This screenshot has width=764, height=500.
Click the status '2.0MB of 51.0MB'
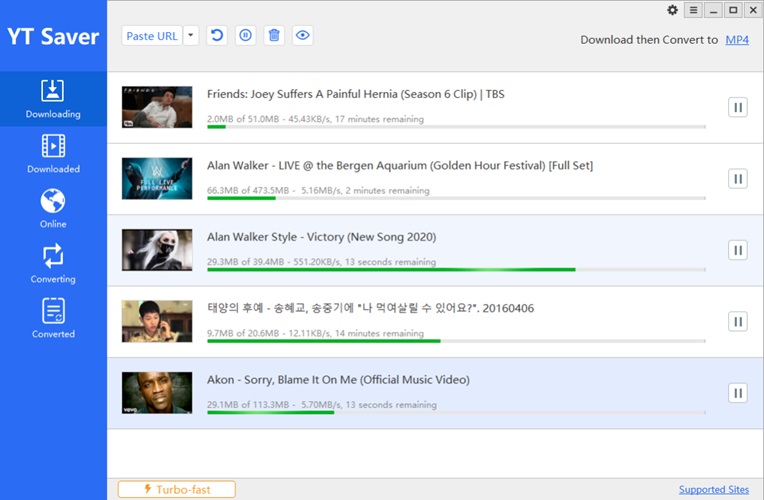click(243, 119)
